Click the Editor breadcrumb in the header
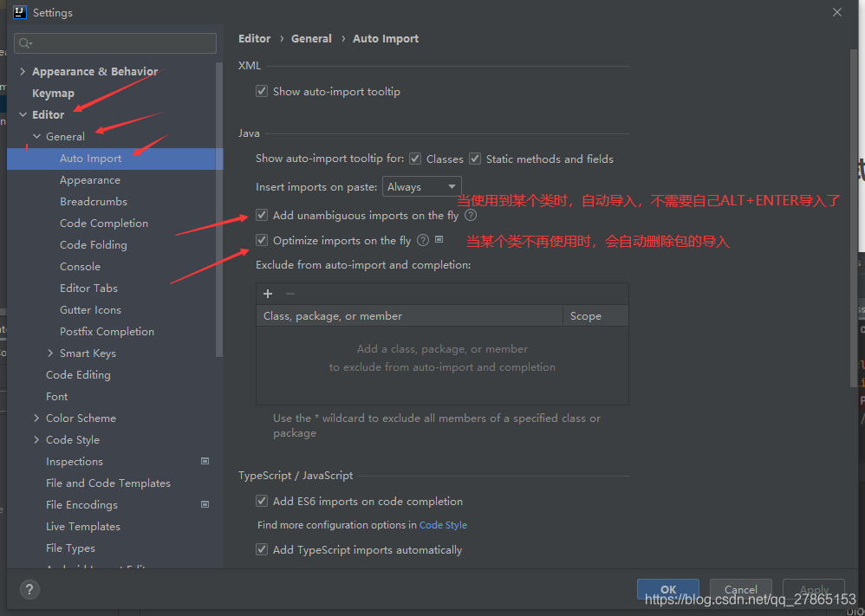The height and width of the screenshot is (616, 865). tap(254, 39)
